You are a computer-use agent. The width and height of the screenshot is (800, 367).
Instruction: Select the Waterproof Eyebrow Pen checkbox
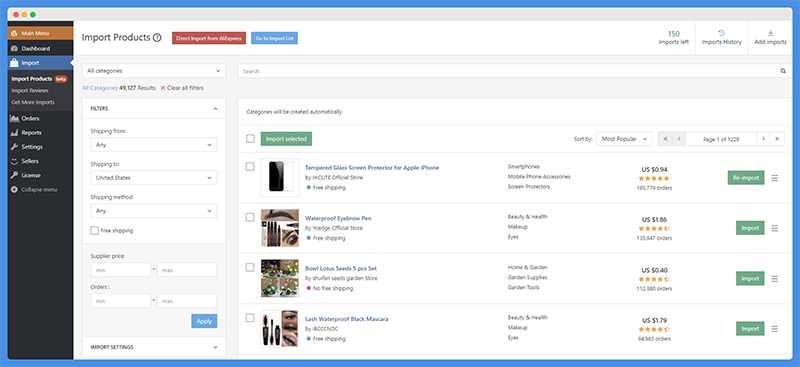pos(250,217)
